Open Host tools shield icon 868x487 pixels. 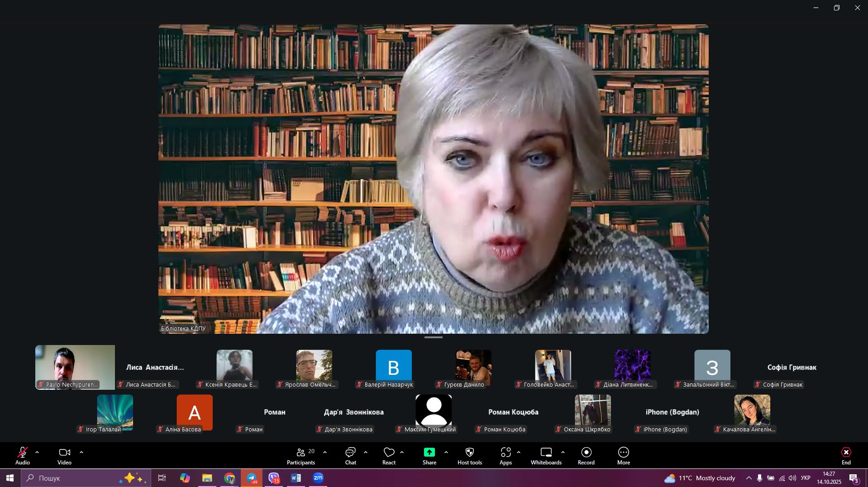469,455
